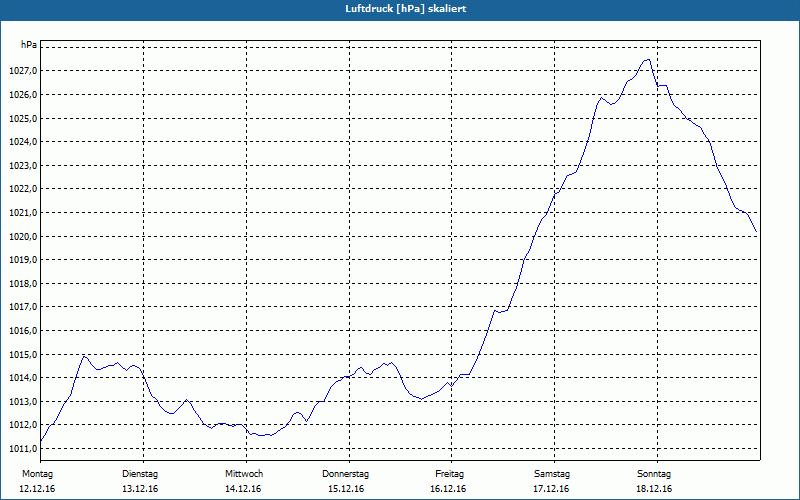Image resolution: width=800 pixels, height=500 pixels.
Task: Click the 'Donnerstag' day label
Action: click(x=345, y=474)
